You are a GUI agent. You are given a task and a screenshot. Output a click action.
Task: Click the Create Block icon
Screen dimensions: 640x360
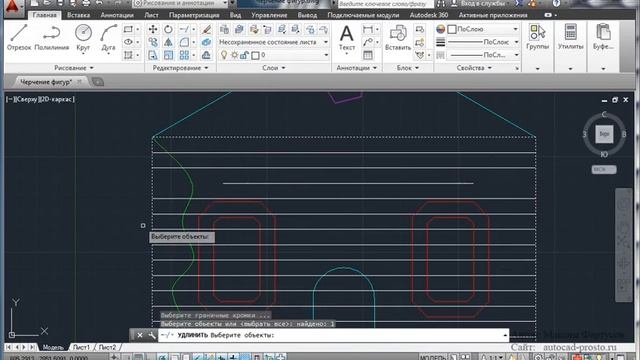tap(420, 29)
